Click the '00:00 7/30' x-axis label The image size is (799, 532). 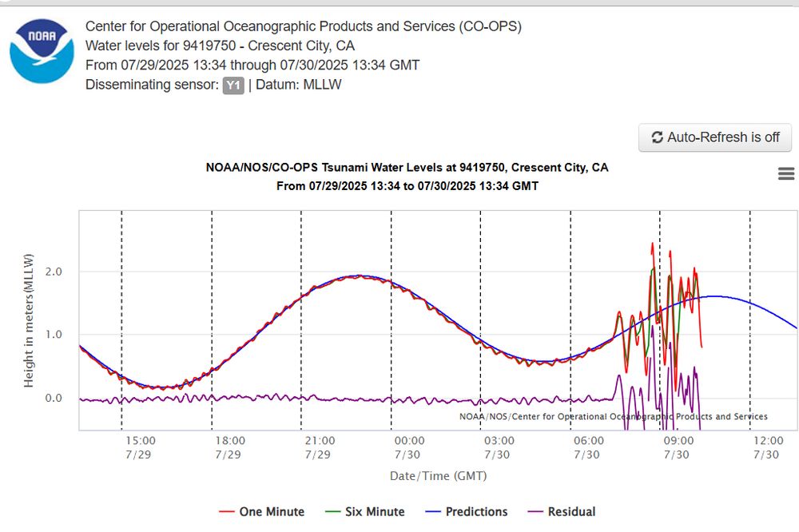point(409,447)
